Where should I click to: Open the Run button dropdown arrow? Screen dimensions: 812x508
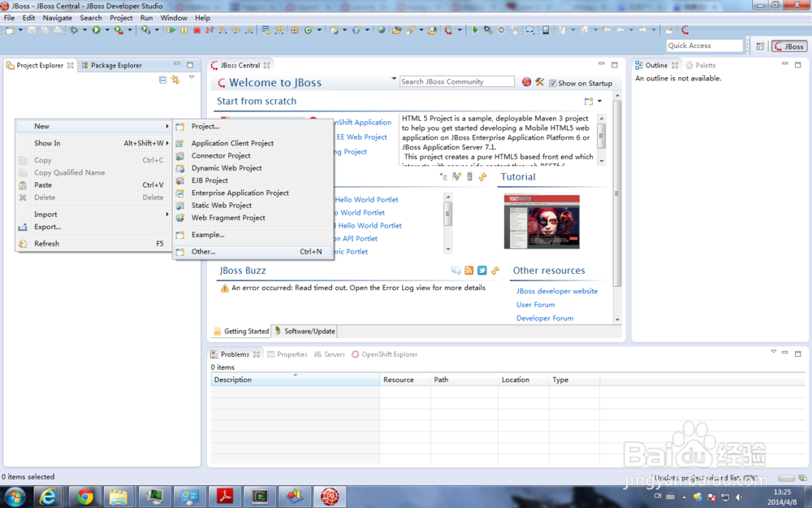107,30
